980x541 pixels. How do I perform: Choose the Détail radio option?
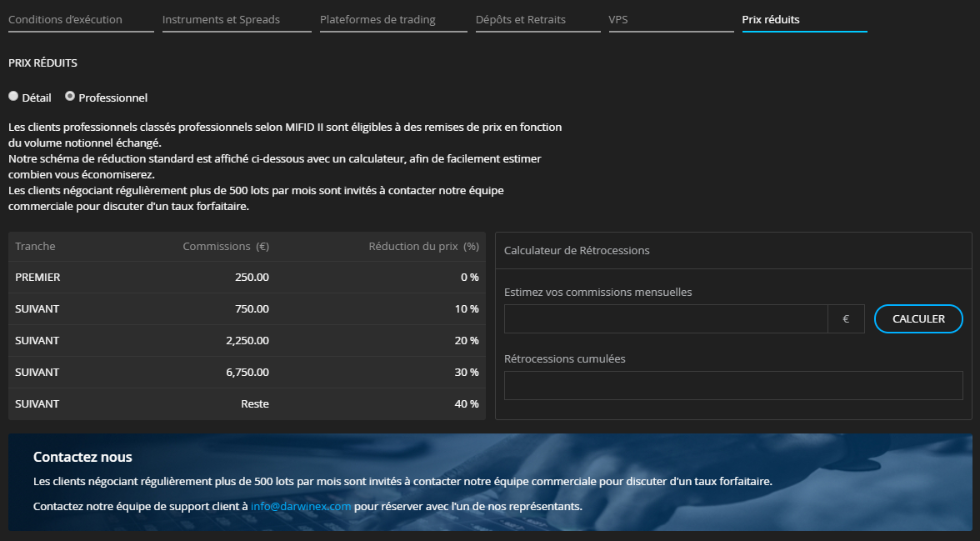(13, 97)
